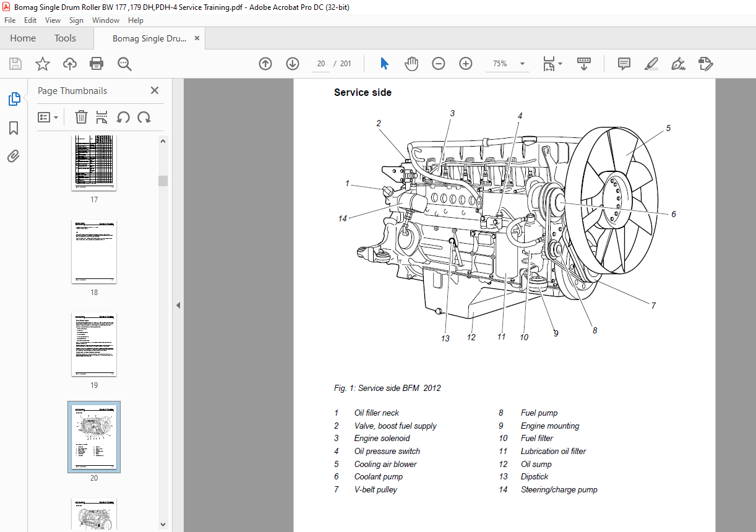Select page 20 thumbnail
The height and width of the screenshot is (532, 756).
point(94,437)
